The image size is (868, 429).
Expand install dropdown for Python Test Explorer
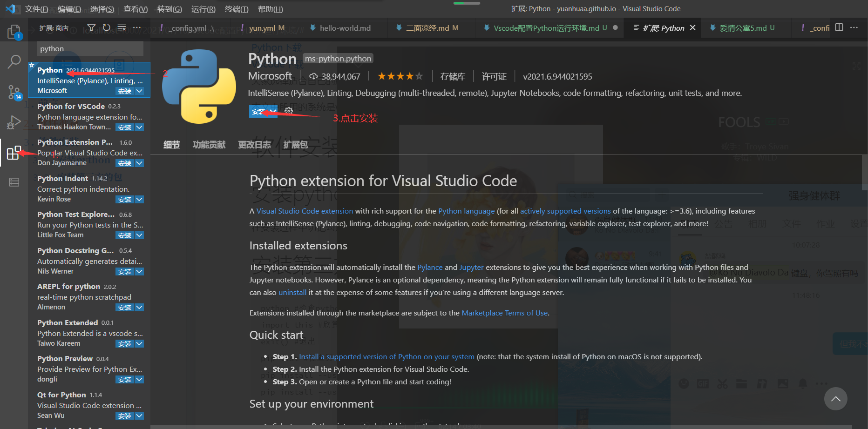click(139, 235)
